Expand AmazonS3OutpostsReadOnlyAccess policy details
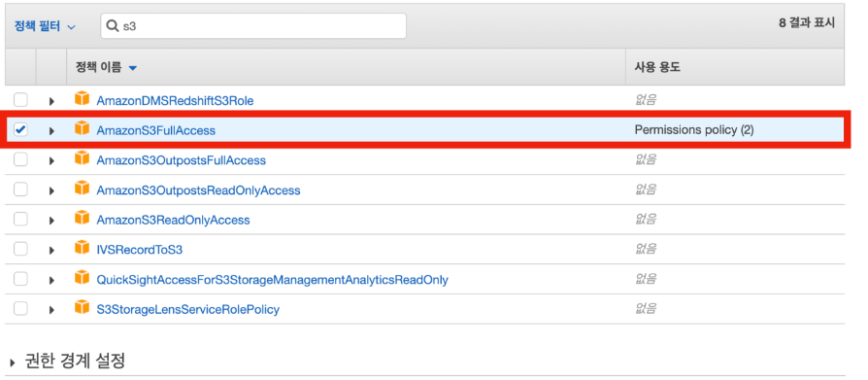 (x=51, y=191)
